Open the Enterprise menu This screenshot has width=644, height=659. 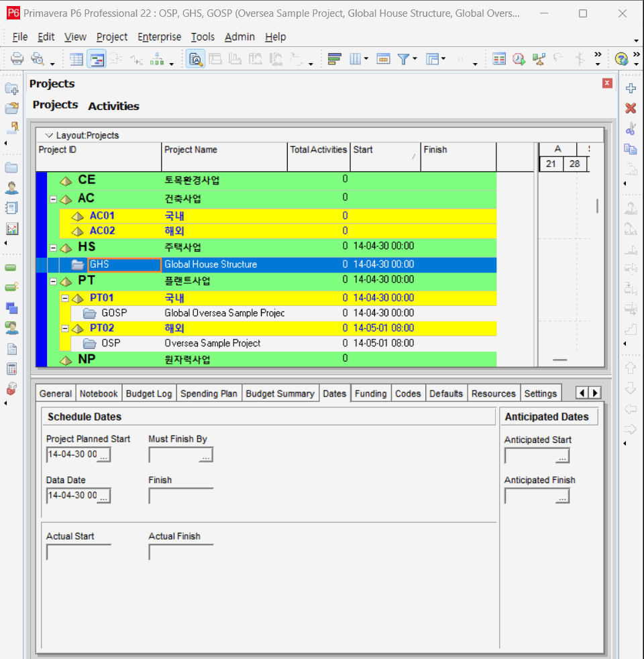pyautogui.click(x=159, y=37)
